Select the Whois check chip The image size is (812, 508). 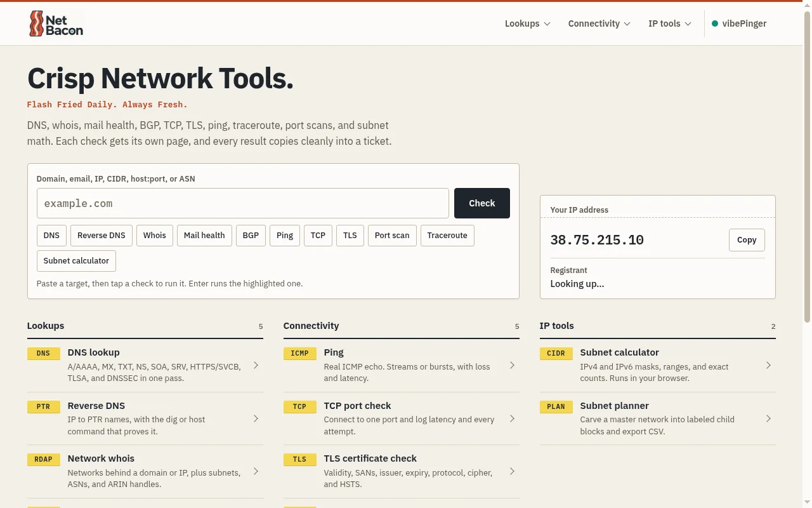click(x=155, y=235)
